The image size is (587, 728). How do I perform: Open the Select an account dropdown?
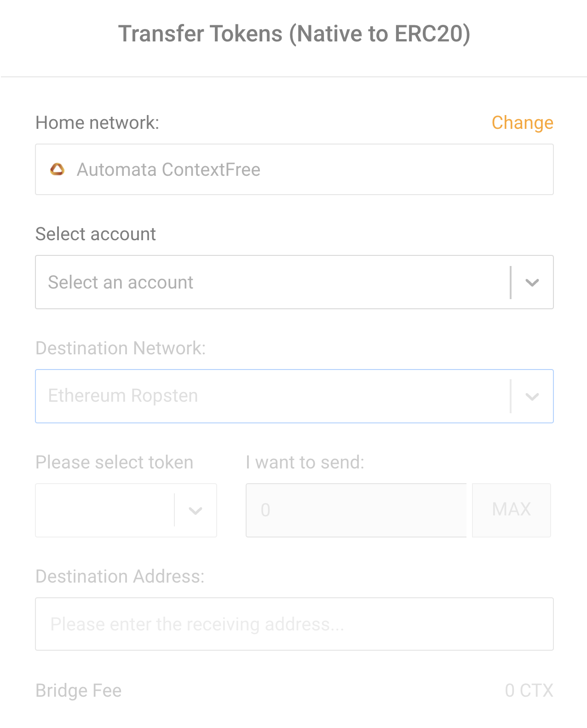click(x=294, y=282)
